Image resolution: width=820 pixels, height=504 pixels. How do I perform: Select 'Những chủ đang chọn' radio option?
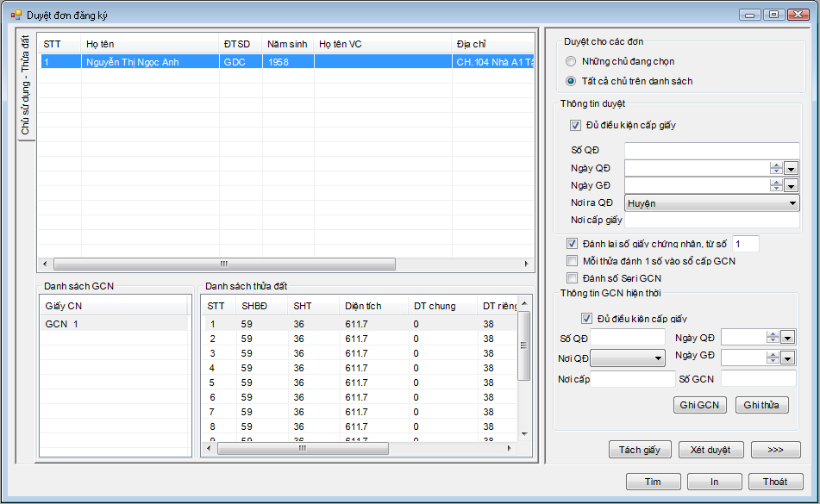[571, 62]
